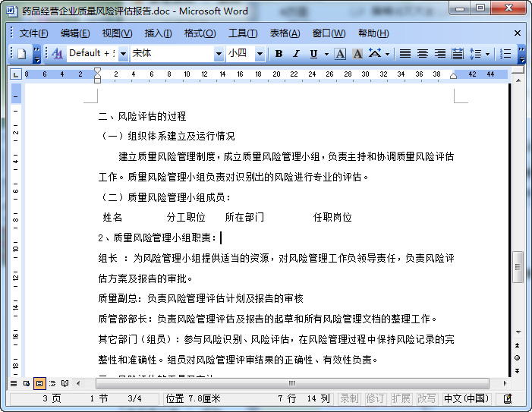Open style dropdown showing Default
Screen dimensions: 532x412
click(124, 54)
